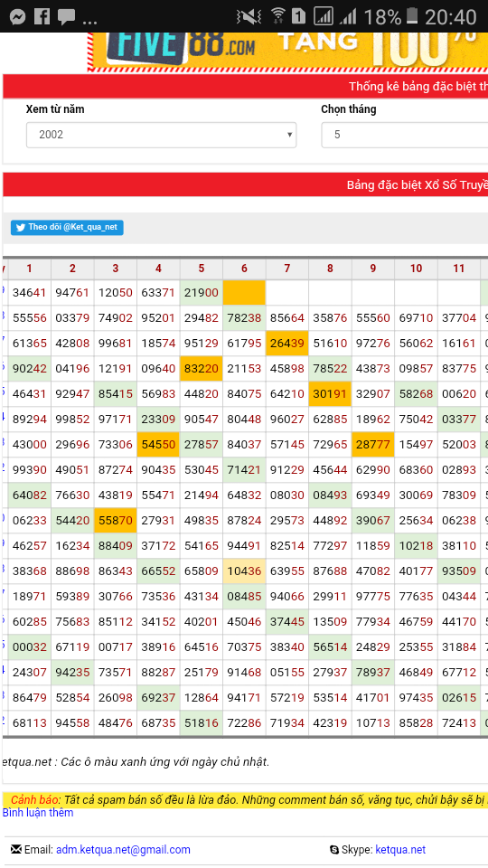Click the green cell 78238

coord(245,317)
